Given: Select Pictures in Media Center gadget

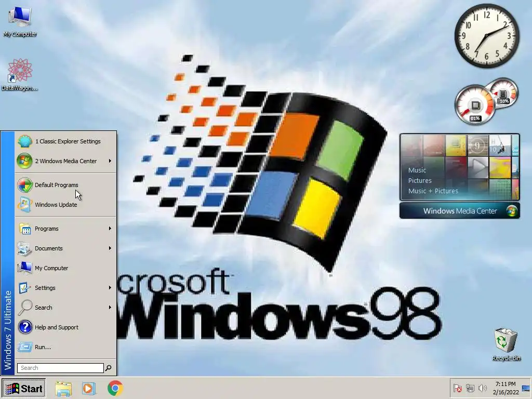Looking at the screenshot, I should pyautogui.click(x=420, y=180).
